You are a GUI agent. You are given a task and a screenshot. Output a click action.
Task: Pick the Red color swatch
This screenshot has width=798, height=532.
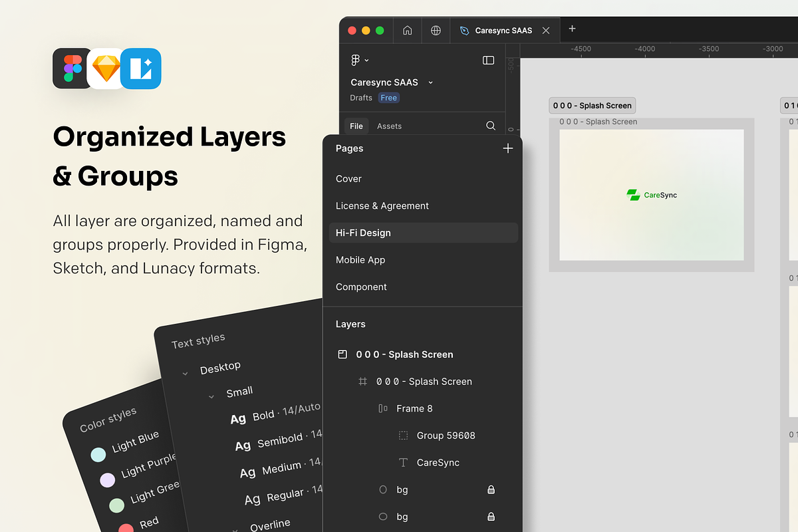126,529
